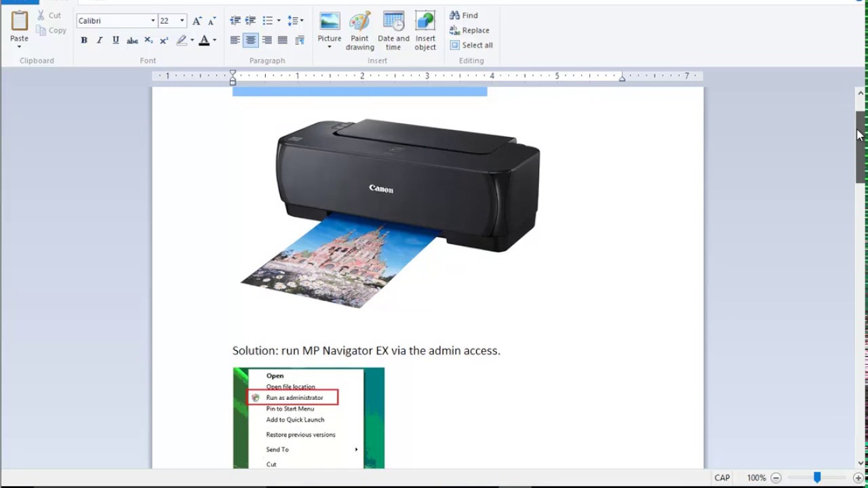Click the Find button

[x=464, y=15]
